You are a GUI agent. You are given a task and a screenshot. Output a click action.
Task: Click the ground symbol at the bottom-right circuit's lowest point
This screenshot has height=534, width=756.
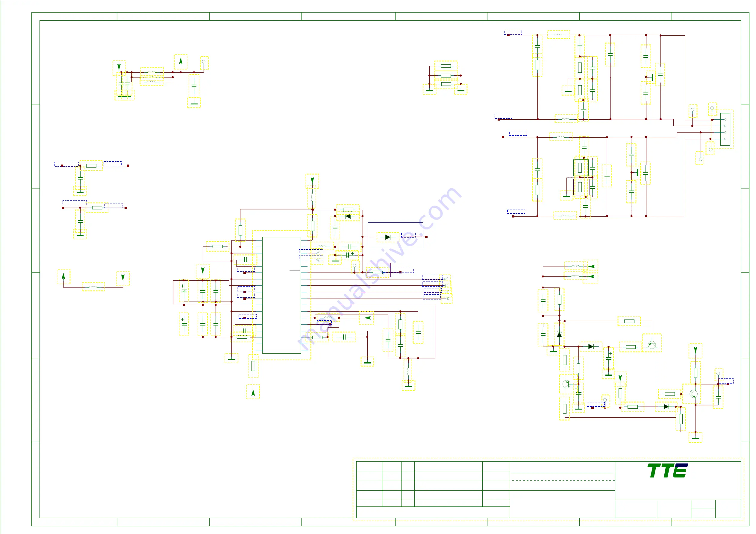pyautogui.click(x=696, y=438)
